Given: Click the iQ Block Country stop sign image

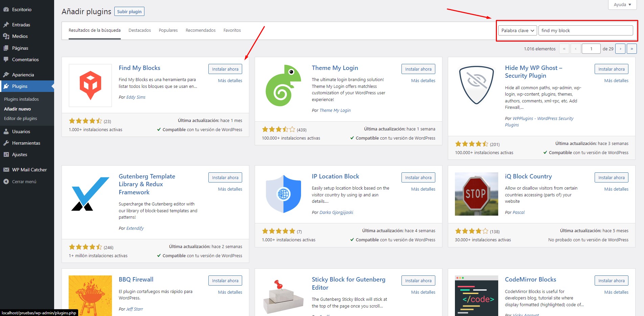Looking at the screenshot, I should (477, 194).
